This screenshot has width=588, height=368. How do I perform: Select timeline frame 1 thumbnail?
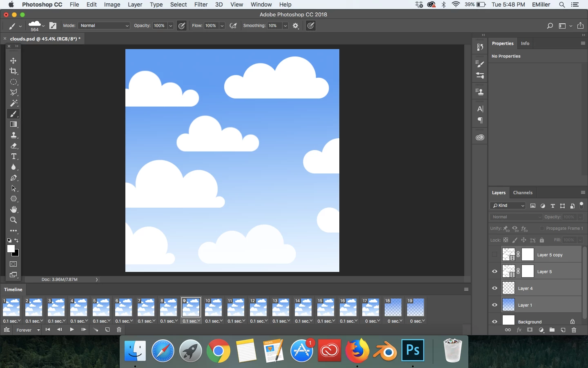click(x=11, y=307)
